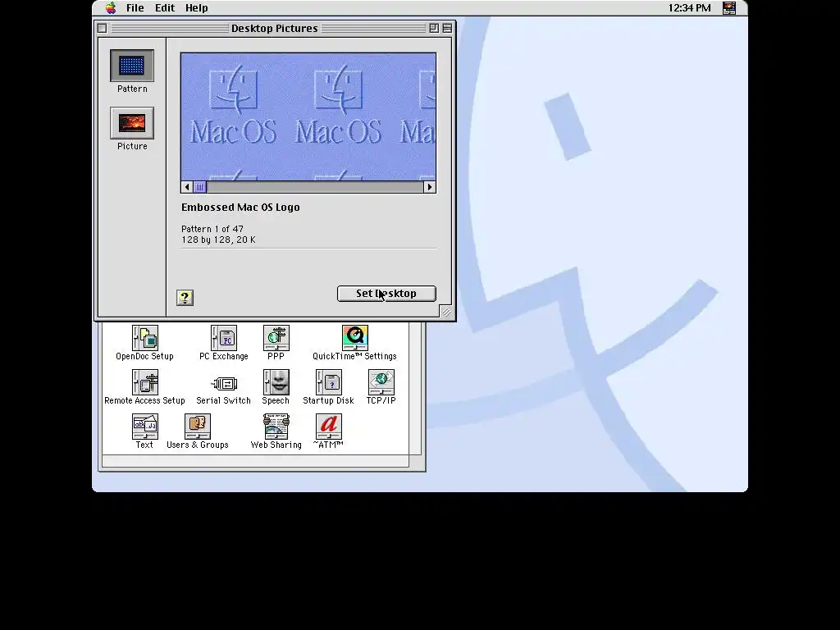Click the 12:34 PM menu bar clock

click(689, 8)
